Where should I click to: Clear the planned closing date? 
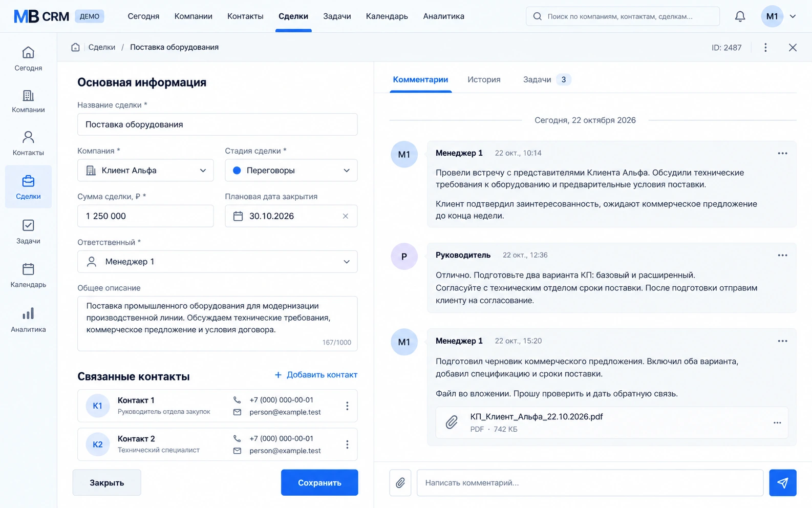(346, 216)
